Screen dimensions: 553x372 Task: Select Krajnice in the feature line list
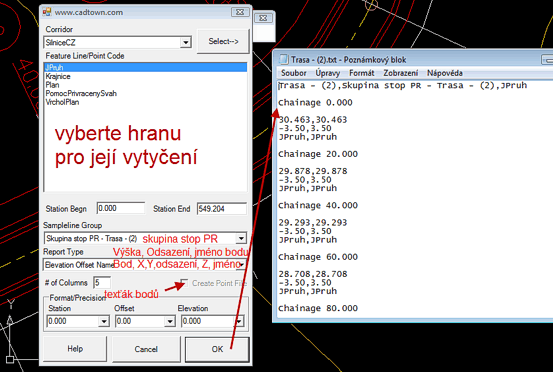pyautogui.click(x=58, y=76)
